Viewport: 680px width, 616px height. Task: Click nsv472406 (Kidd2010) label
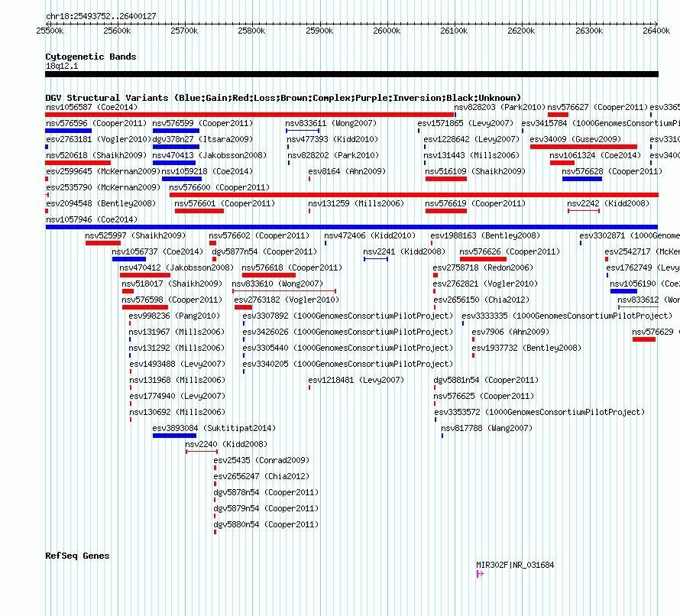(x=370, y=235)
